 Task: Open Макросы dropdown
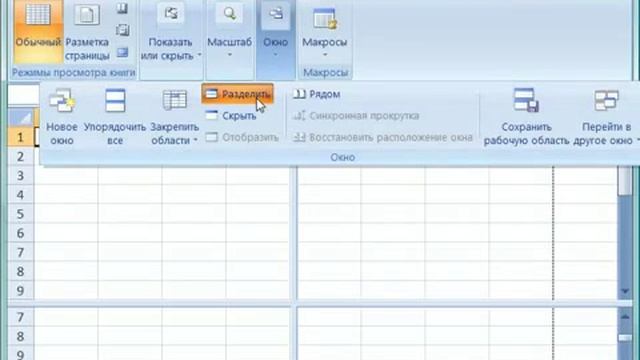click(x=325, y=33)
